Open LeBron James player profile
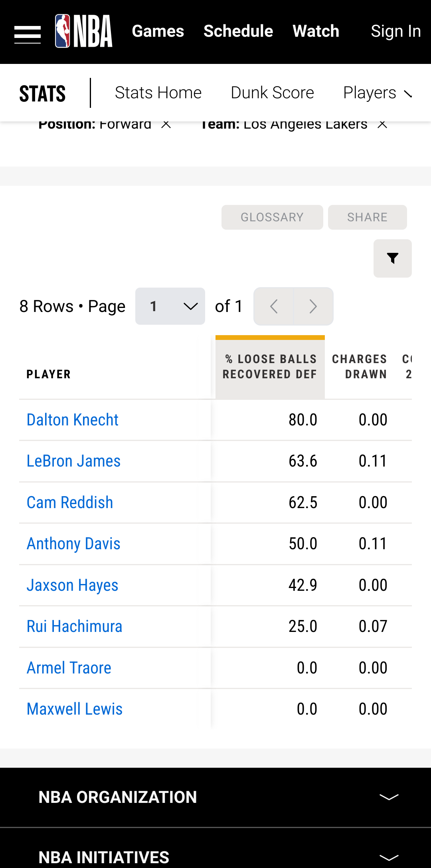The height and width of the screenshot is (868, 431). coord(73,461)
